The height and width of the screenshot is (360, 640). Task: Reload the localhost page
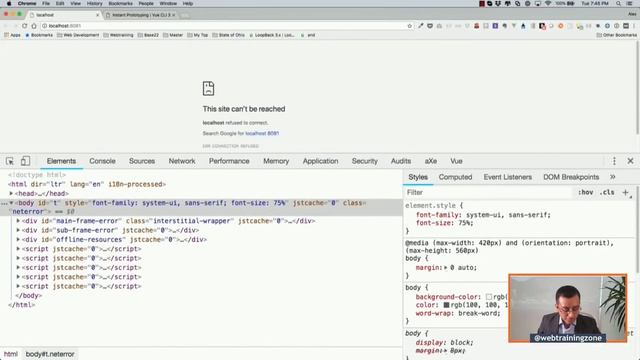pyautogui.click(x=24, y=26)
